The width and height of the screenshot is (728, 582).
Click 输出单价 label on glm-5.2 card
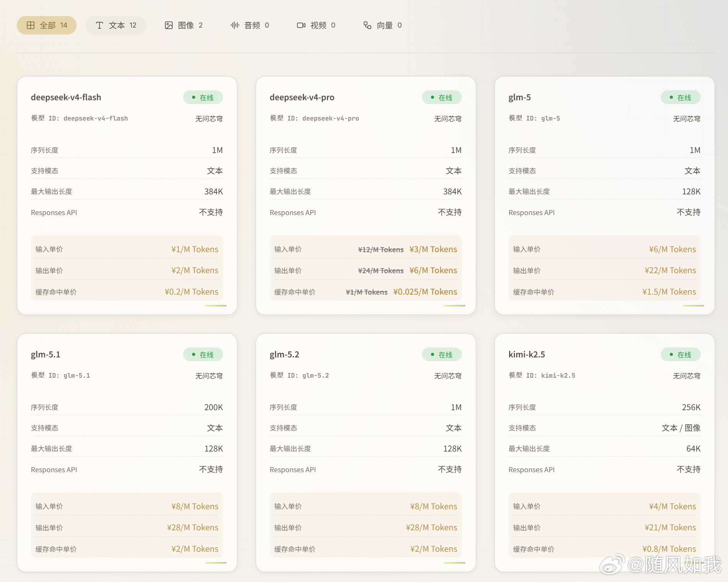tap(288, 528)
